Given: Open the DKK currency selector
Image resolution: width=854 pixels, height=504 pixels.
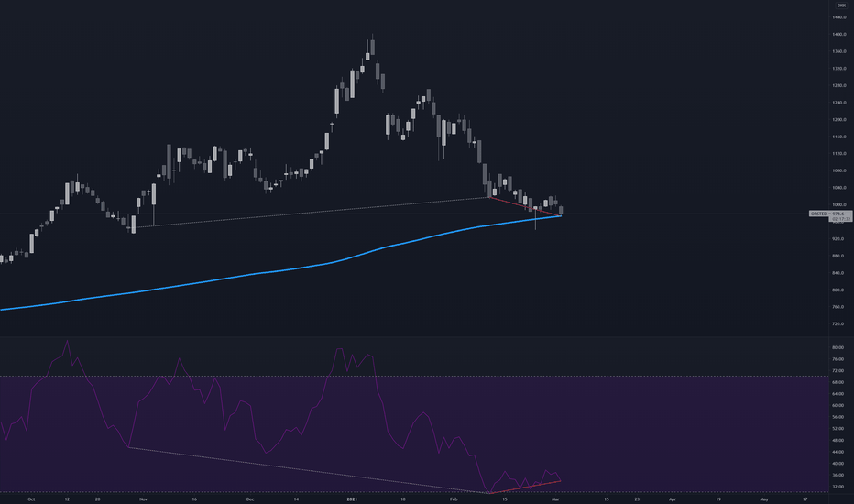Looking at the screenshot, I should point(841,5).
